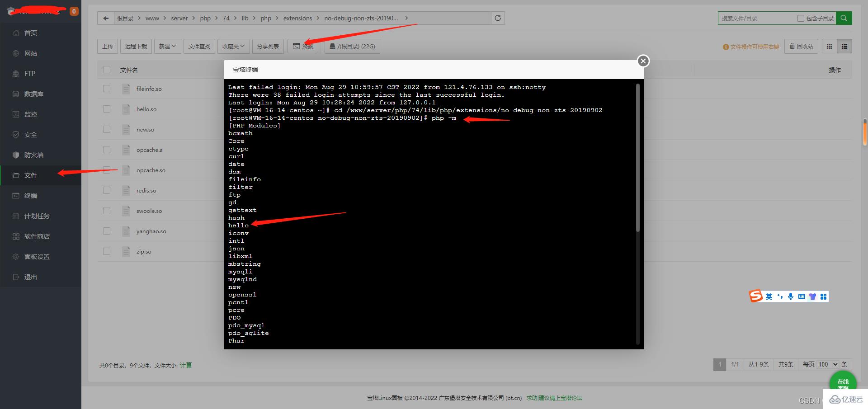The height and width of the screenshot is (409, 868).
Task: Go back with the left arrow button
Action: click(x=106, y=18)
